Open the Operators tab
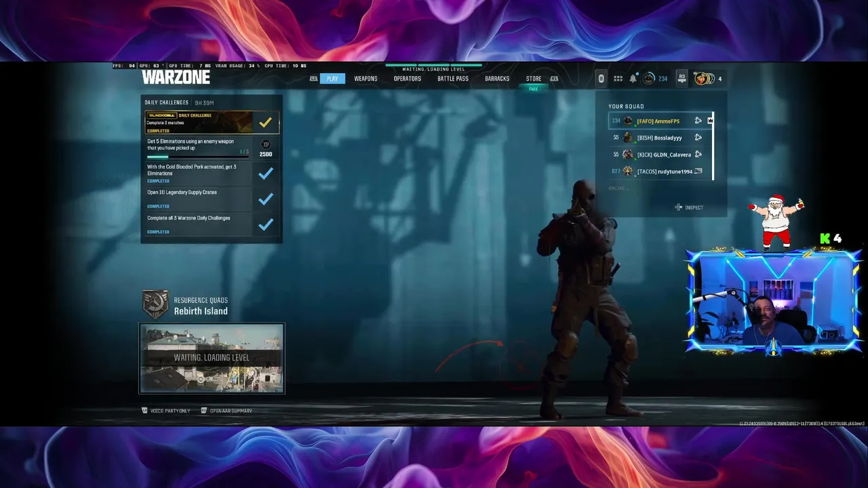The image size is (868, 488). point(408,79)
